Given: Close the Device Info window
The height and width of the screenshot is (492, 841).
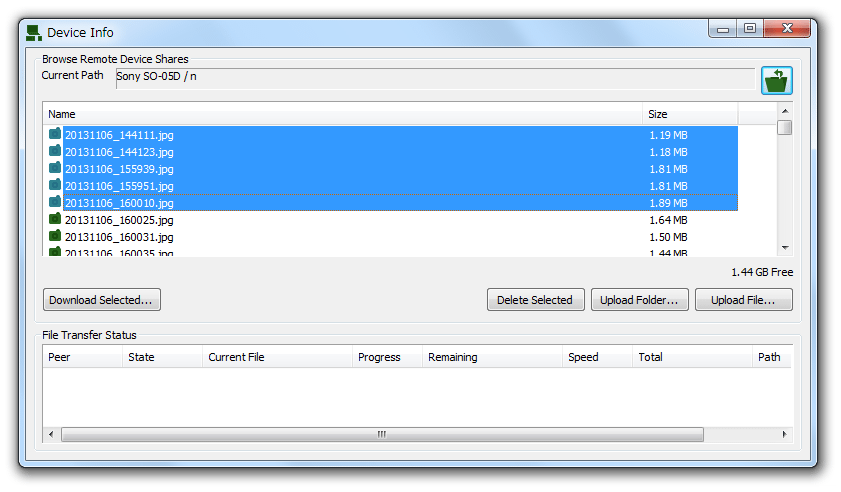Looking at the screenshot, I should pyautogui.click(x=787, y=29).
